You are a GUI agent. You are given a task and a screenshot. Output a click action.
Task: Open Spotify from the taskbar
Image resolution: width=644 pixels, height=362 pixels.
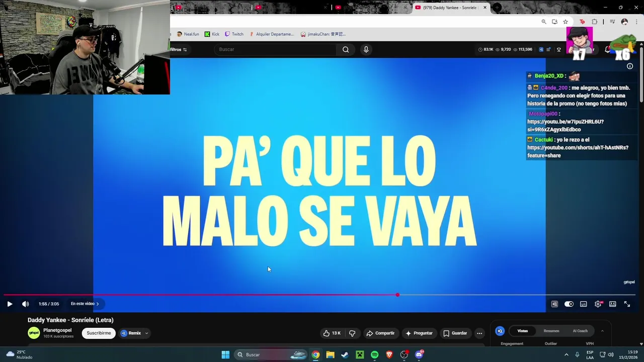(x=375, y=354)
